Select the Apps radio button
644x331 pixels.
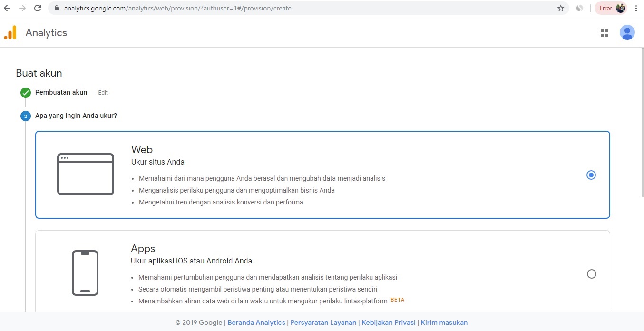coord(591,274)
